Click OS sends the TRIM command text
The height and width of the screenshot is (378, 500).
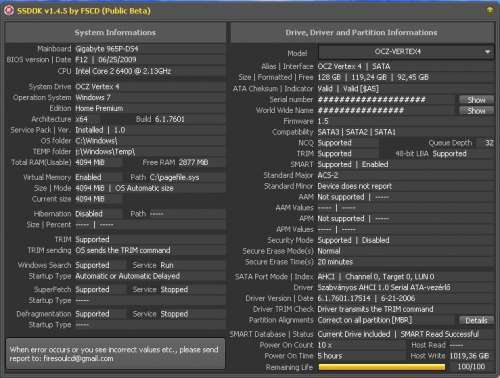pos(123,250)
